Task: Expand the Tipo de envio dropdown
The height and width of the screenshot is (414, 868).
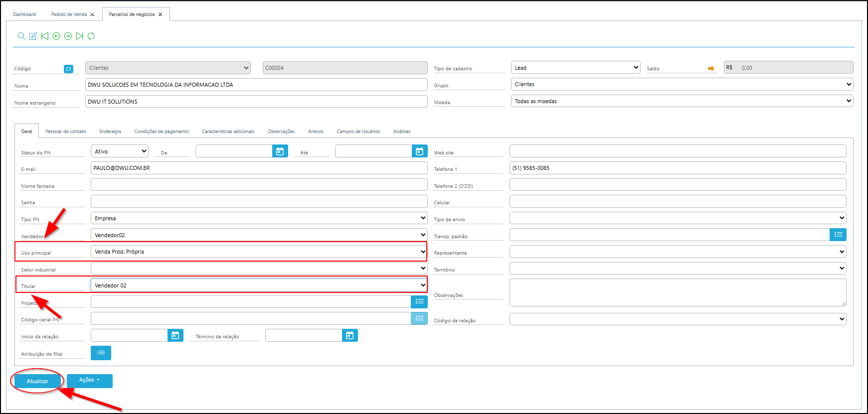Action: [x=678, y=218]
